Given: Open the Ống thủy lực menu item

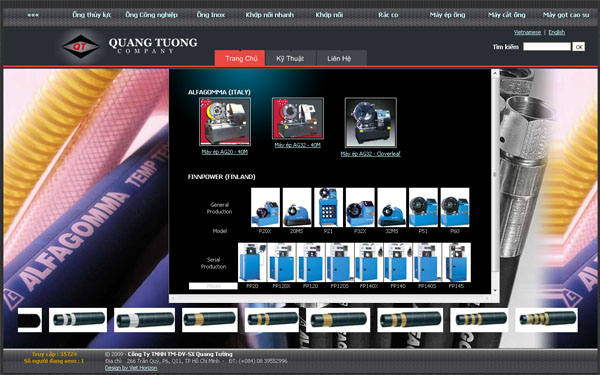Looking at the screenshot, I should (x=92, y=15).
